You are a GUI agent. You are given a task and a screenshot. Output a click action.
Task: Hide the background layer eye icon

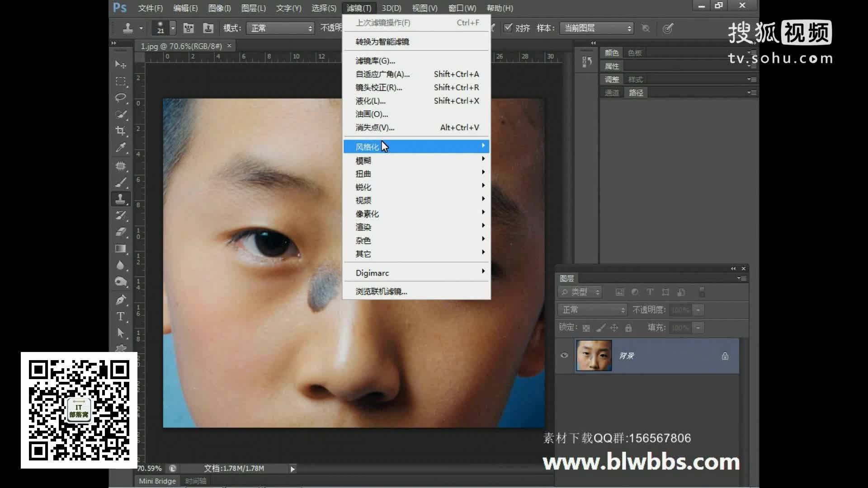[x=564, y=355]
